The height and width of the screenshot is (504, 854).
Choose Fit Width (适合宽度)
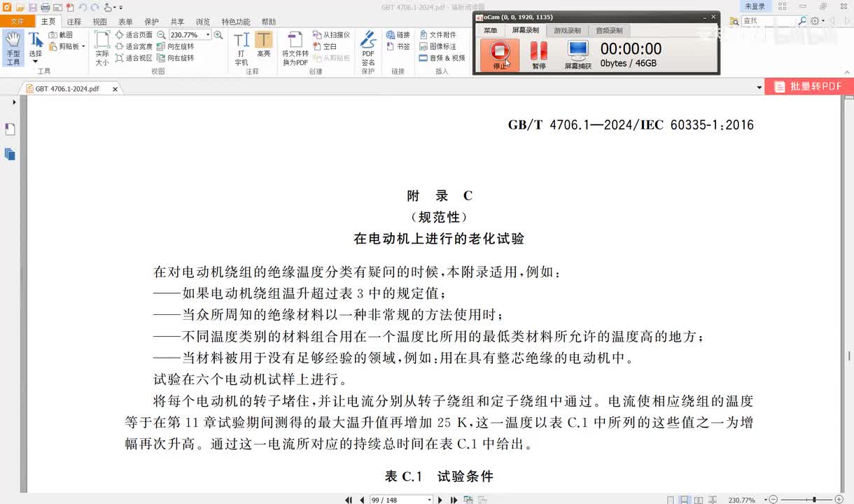[x=134, y=46]
